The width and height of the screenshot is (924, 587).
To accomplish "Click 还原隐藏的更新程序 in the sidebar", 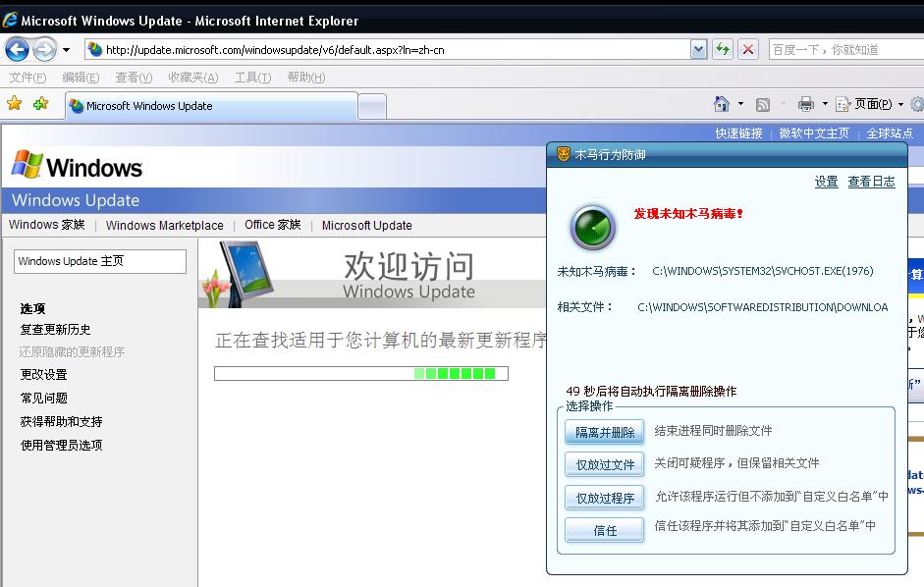I will (72, 351).
